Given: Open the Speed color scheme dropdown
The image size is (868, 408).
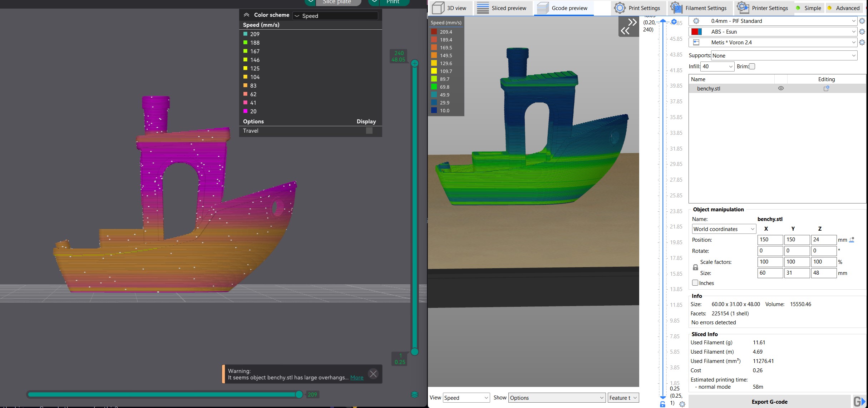Looking at the screenshot, I should pyautogui.click(x=335, y=16).
